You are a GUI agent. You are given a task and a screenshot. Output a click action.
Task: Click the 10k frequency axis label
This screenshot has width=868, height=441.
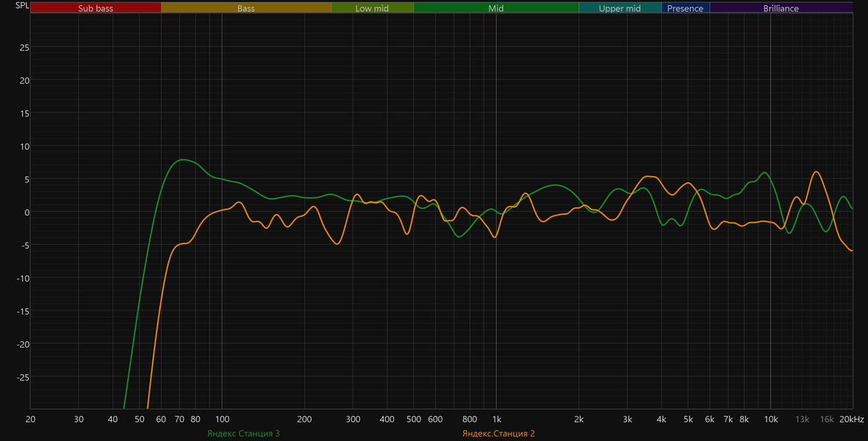pos(770,420)
